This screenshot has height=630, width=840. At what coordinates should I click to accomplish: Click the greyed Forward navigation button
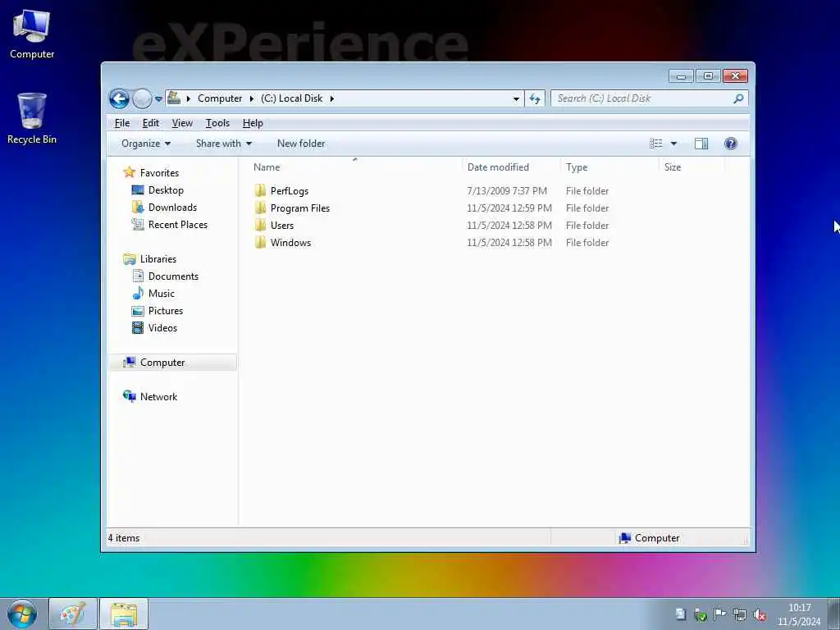tap(142, 98)
